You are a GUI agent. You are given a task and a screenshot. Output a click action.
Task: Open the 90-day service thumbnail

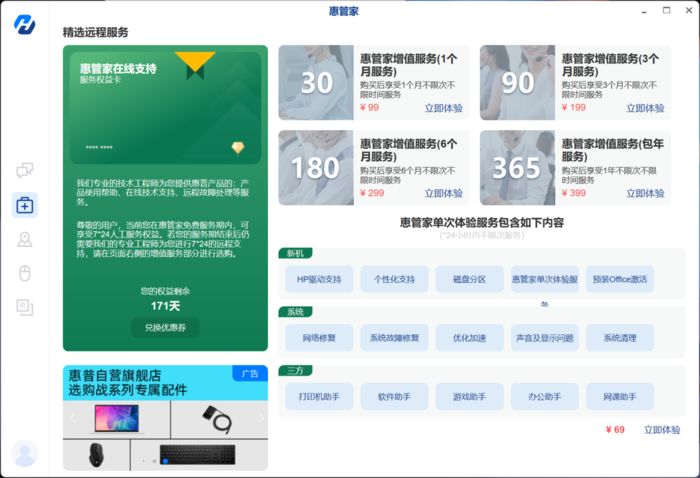pyautogui.click(x=517, y=83)
